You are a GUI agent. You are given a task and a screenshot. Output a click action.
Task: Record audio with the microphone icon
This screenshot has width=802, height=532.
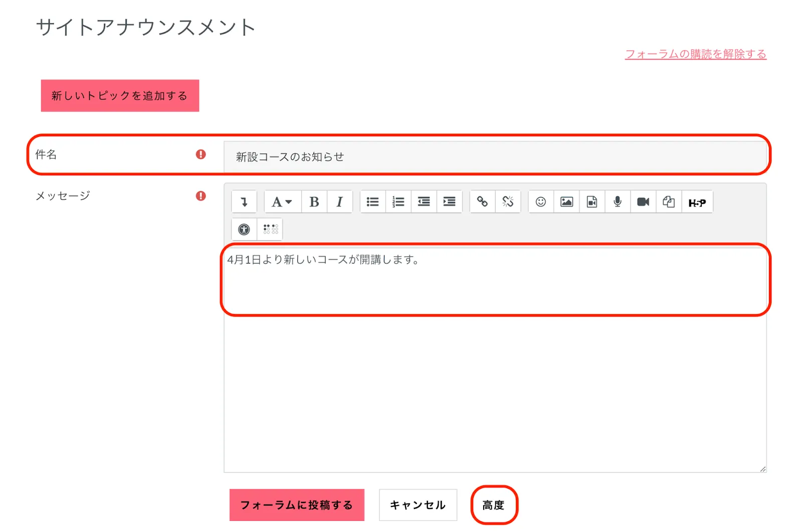coord(618,202)
